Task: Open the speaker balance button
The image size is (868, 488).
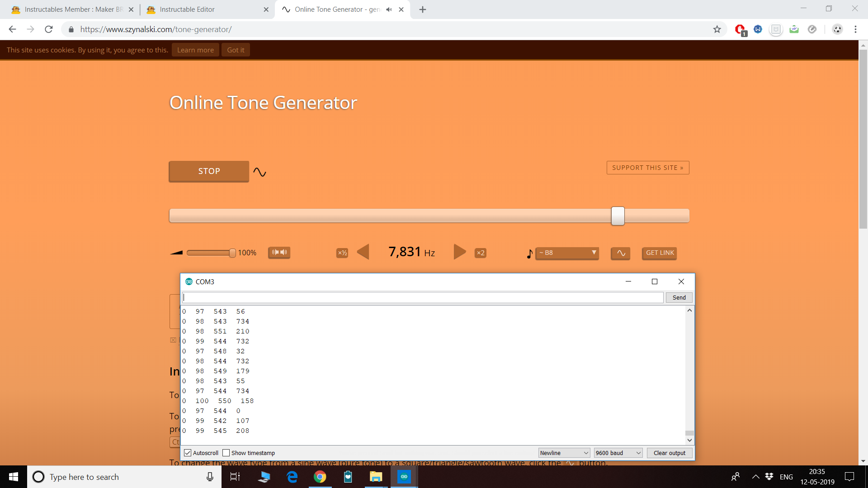Action: (x=279, y=253)
